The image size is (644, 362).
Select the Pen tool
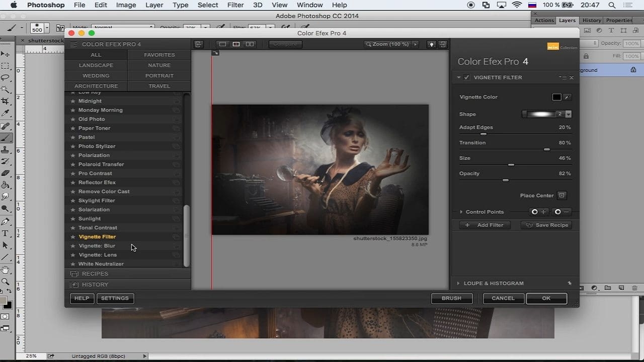click(6, 222)
